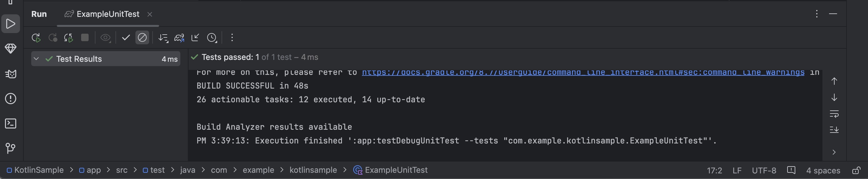Open the Test History clock icon
This screenshot has width=868, height=179.
click(212, 38)
